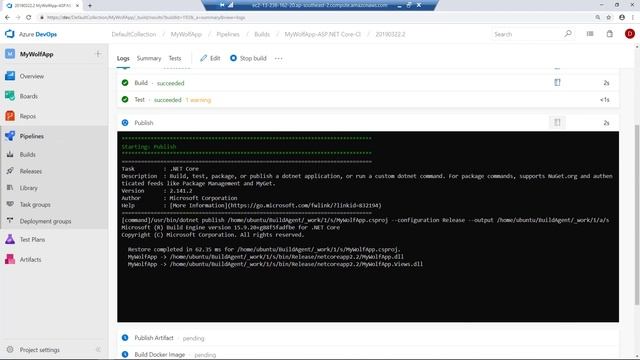Image resolution: width=640 pixels, height=360 pixels.
Task: Reload the page in browser
Action: pyautogui.click(x=28, y=17)
